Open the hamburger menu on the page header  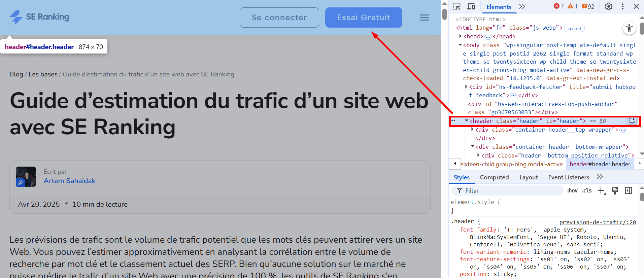pyautogui.click(x=425, y=18)
